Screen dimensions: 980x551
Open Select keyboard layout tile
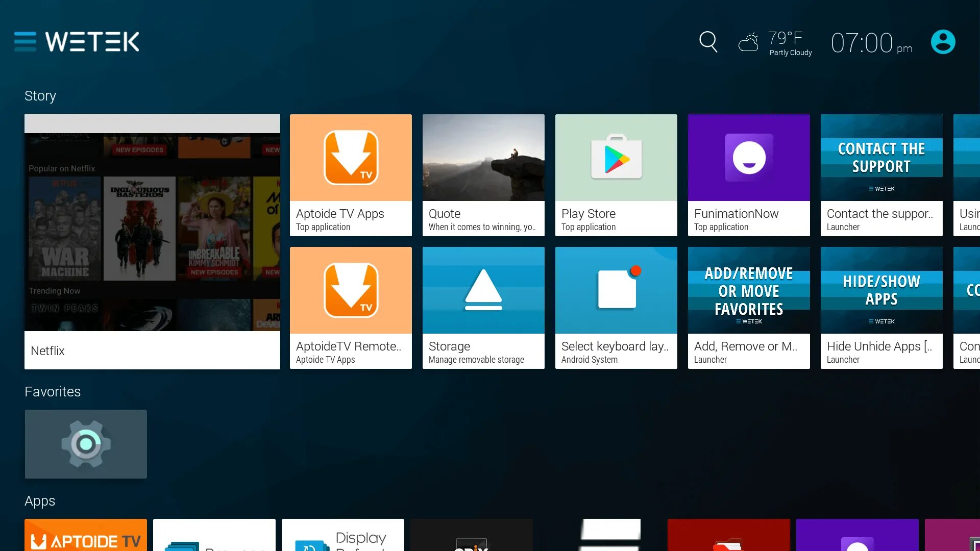[x=616, y=308]
